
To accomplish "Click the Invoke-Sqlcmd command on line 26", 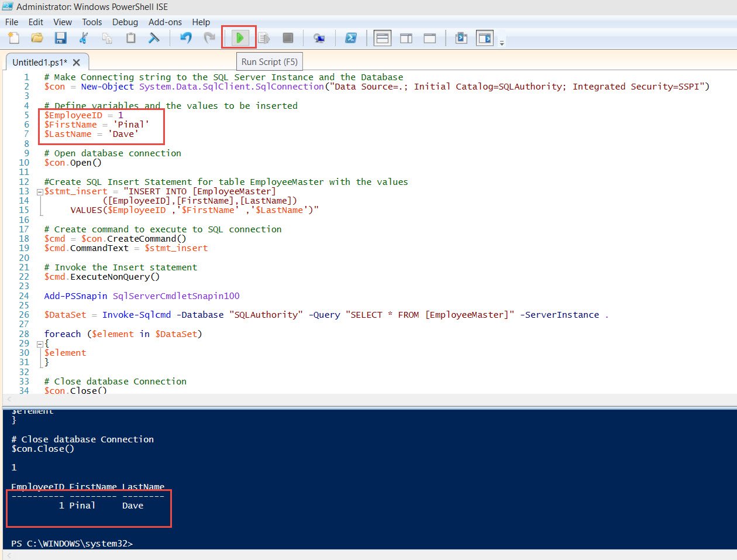I will [136, 315].
